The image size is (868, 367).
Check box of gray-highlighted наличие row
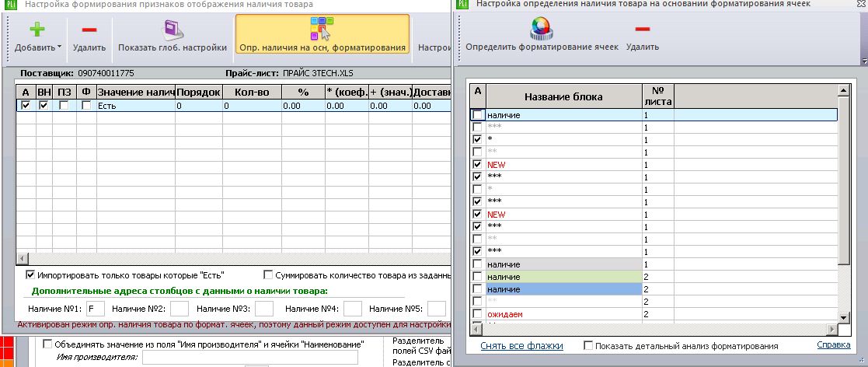tap(477, 264)
